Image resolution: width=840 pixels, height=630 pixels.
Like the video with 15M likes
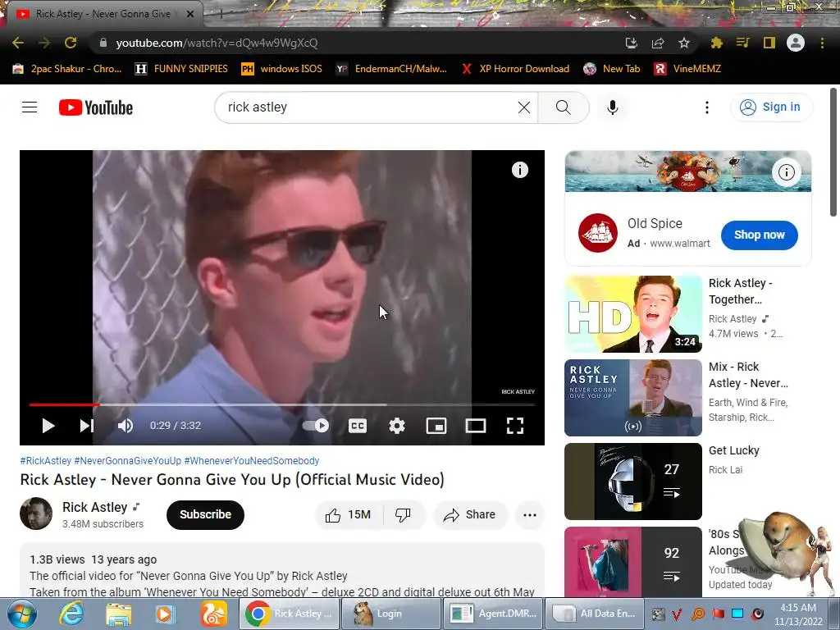(x=348, y=515)
